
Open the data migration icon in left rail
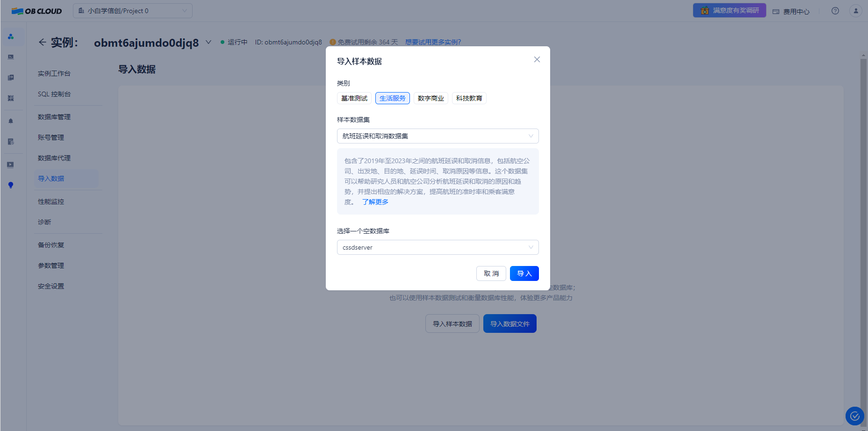11,78
